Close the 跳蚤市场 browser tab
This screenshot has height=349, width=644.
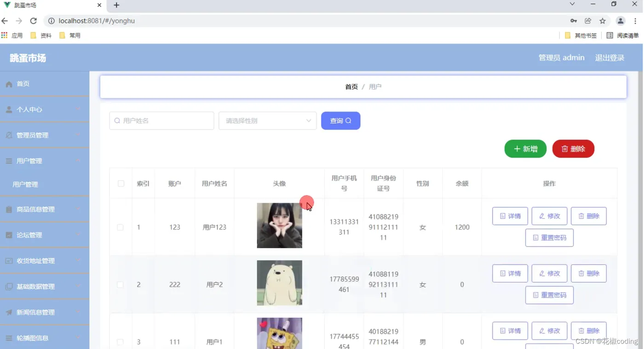[100, 6]
